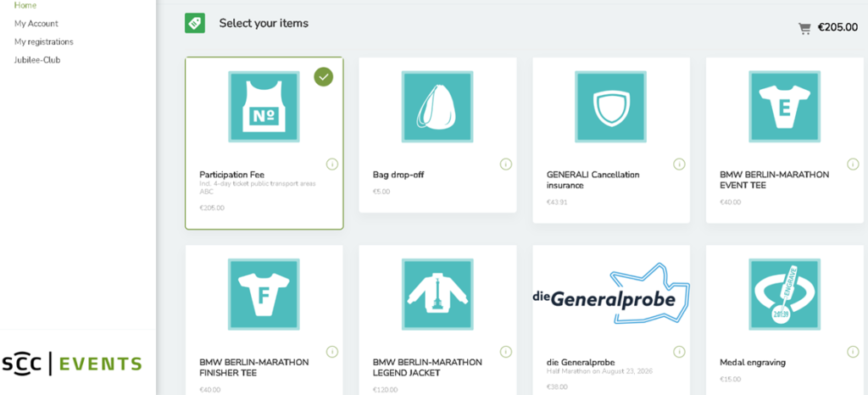Click the green price tag icon
The width and height of the screenshot is (868, 395).
pyautogui.click(x=195, y=24)
